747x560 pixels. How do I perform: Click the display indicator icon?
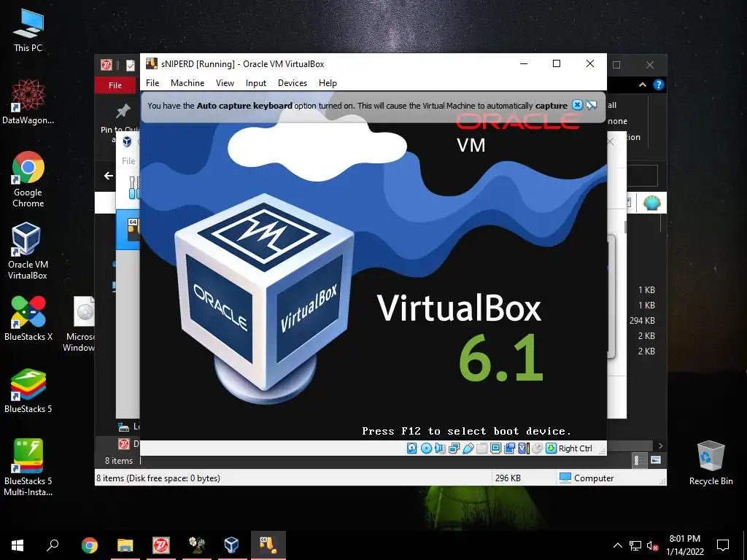495,448
